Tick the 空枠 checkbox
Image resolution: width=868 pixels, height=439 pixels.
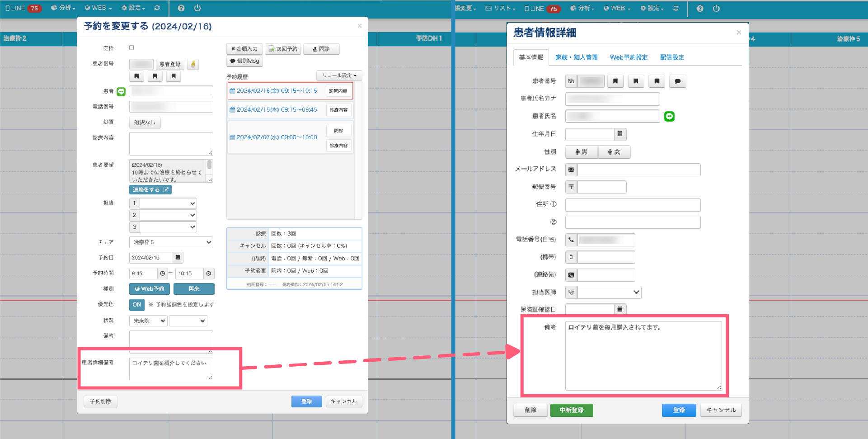coord(131,47)
